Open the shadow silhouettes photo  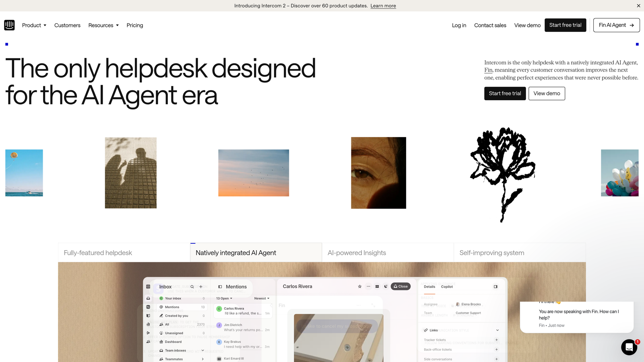click(131, 173)
